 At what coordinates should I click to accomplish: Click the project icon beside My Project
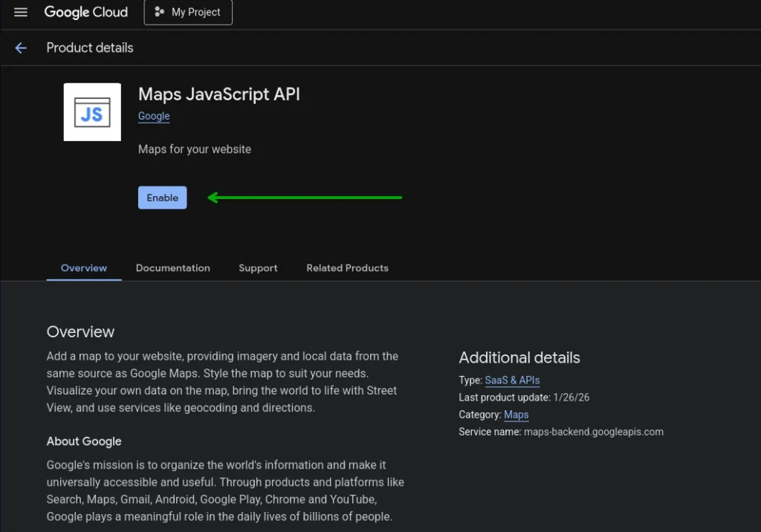(x=159, y=13)
